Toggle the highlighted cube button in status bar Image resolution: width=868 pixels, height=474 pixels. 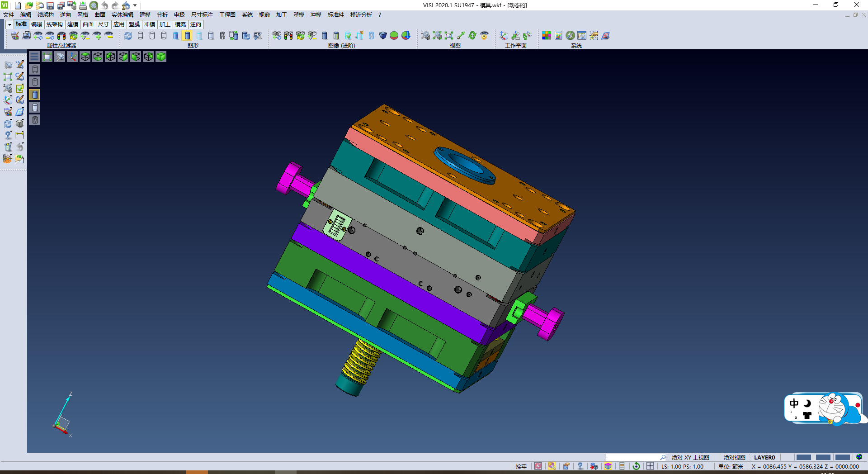[608, 466]
